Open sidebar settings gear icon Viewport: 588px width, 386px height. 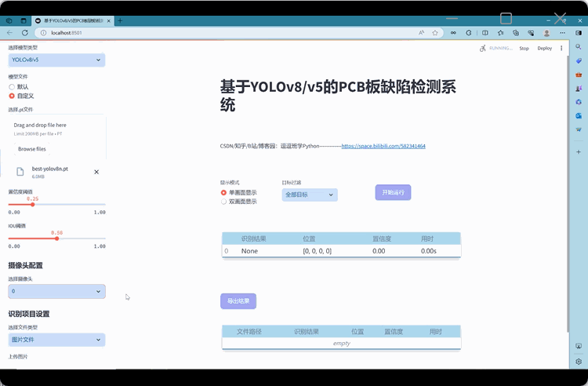(579, 362)
